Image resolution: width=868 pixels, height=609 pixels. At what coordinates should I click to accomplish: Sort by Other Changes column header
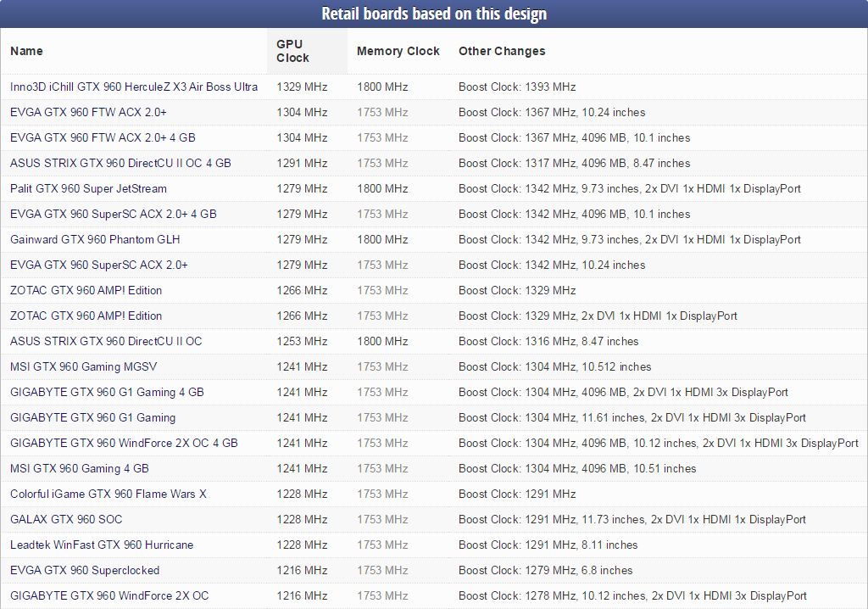(x=502, y=51)
